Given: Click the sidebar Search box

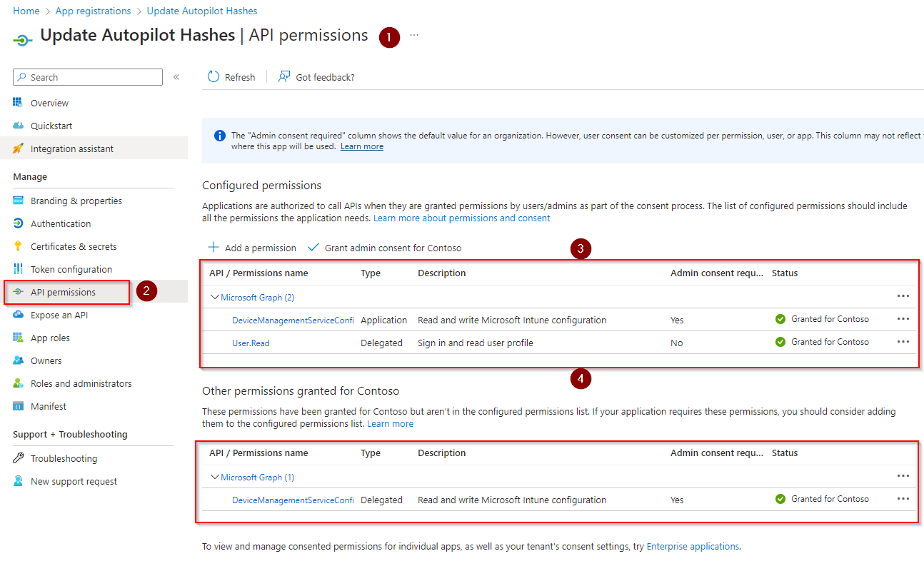Looking at the screenshot, I should (x=88, y=77).
